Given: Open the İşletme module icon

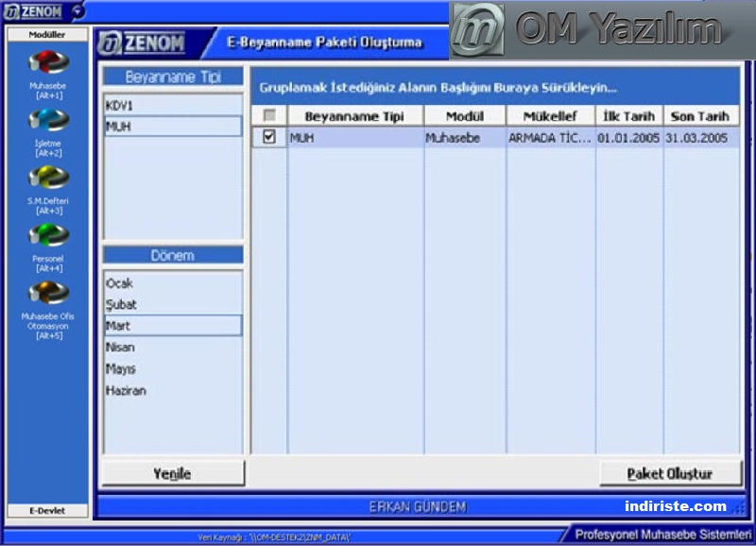Looking at the screenshot, I should click(48, 120).
